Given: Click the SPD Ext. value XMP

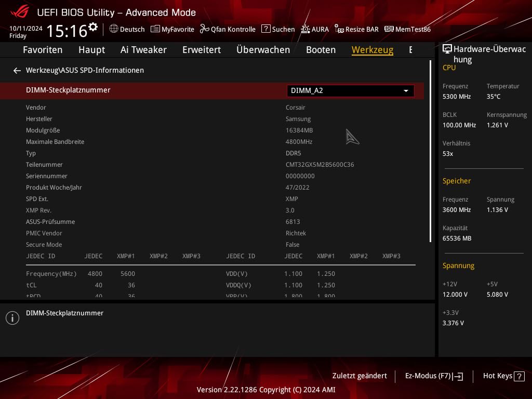Looking at the screenshot, I should tap(292, 199).
